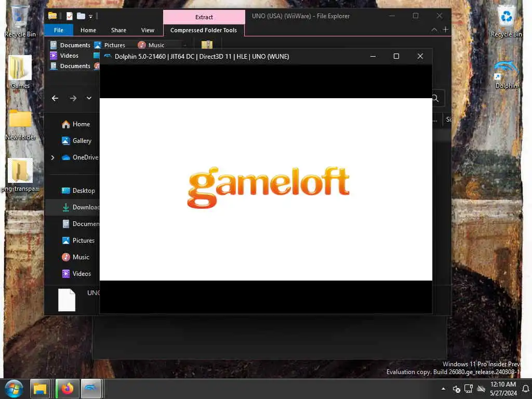Click File Explorer taskbar button
The width and height of the screenshot is (532, 399).
pos(40,389)
